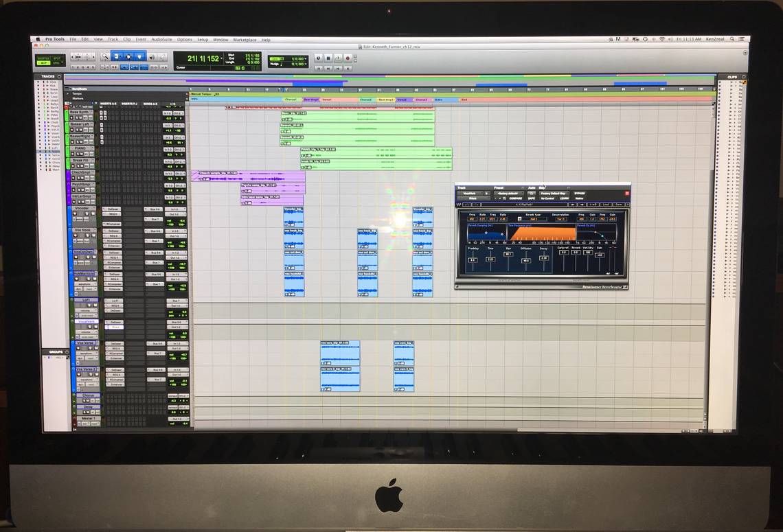Toggle BYPASS on the reverb plugin
783x532 pixels.
(x=580, y=194)
